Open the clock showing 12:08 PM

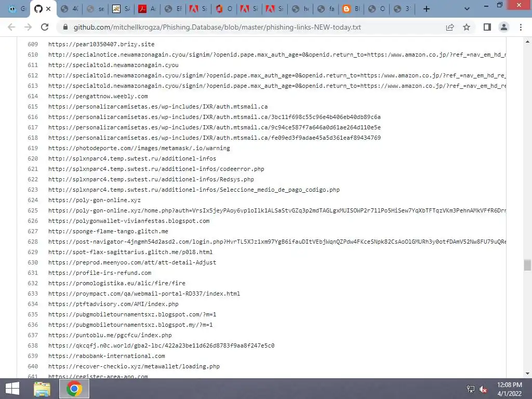(x=510, y=389)
